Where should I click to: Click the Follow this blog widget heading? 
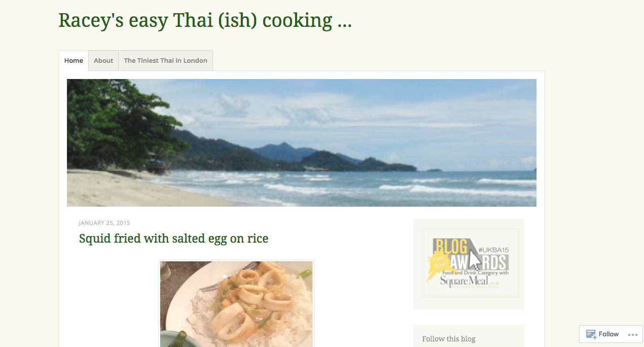point(449,339)
